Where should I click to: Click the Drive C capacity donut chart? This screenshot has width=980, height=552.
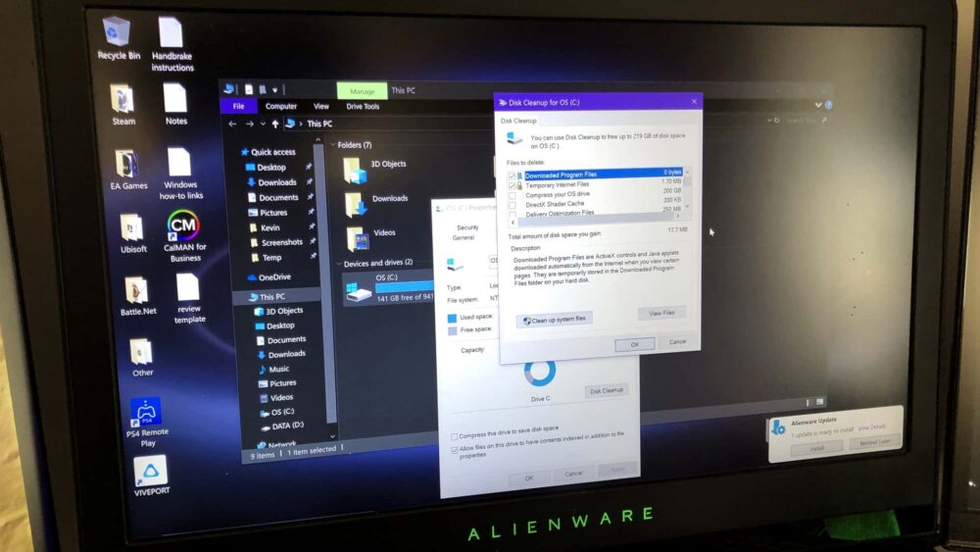539,372
